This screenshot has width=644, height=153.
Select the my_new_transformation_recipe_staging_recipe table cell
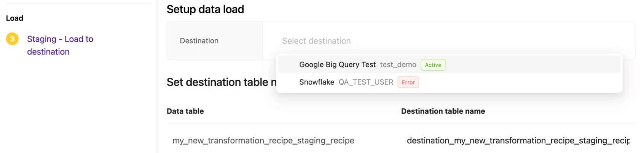coord(263,141)
